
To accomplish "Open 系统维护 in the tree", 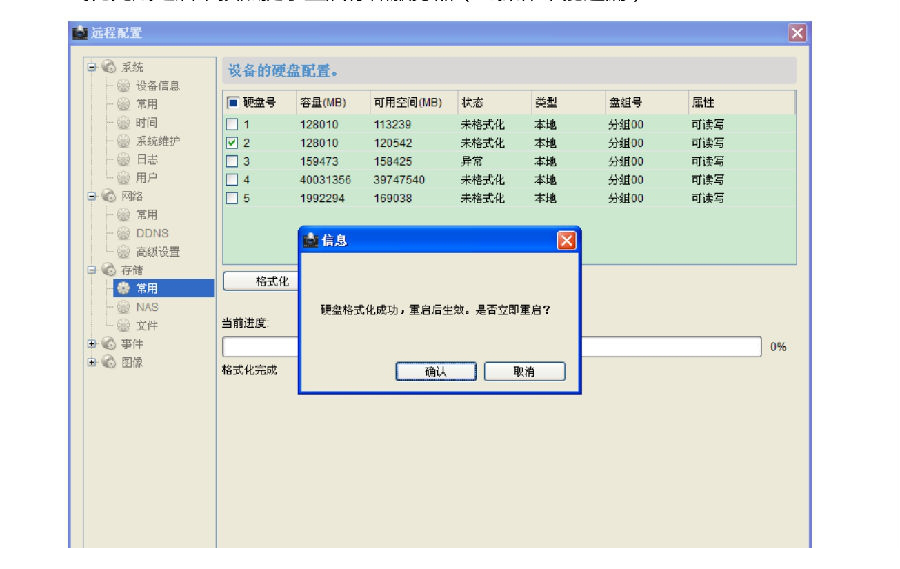I will (x=158, y=141).
